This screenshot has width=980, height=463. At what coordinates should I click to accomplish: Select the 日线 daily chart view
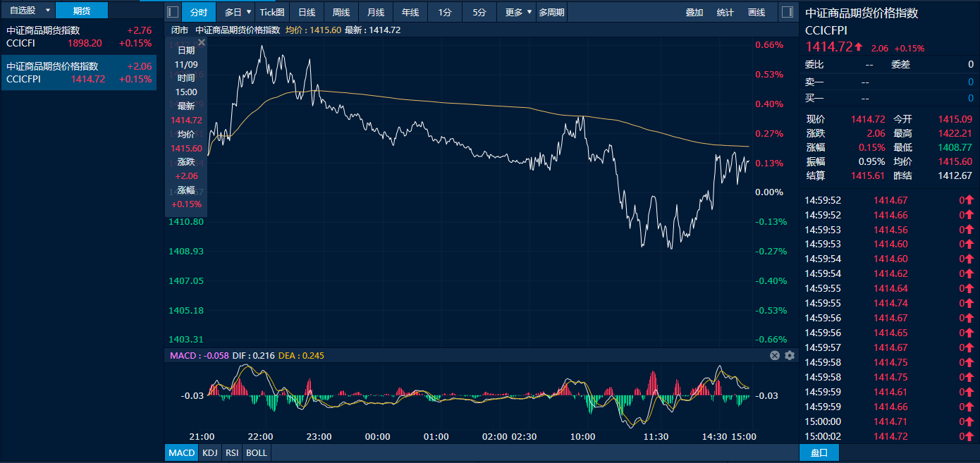pos(307,12)
